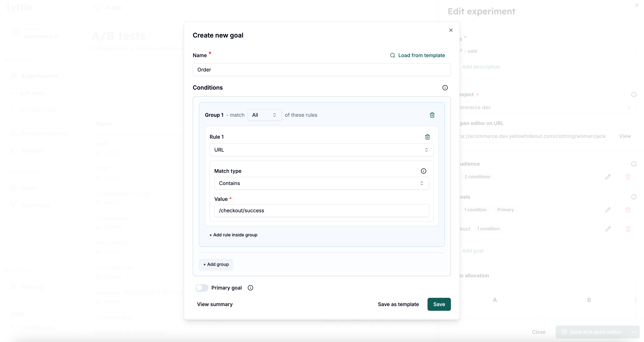
Task: Focus the goal Name field containing Order
Action: pyautogui.click(x=321, y=70)
